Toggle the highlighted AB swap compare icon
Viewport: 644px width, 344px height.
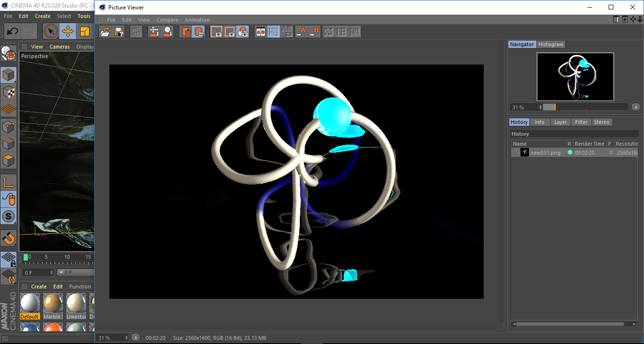click(x=273, y=32)
